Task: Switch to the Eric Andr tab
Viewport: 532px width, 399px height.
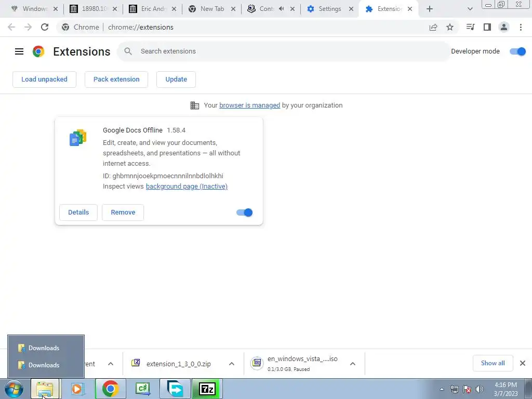Action: tap(153, 9)
